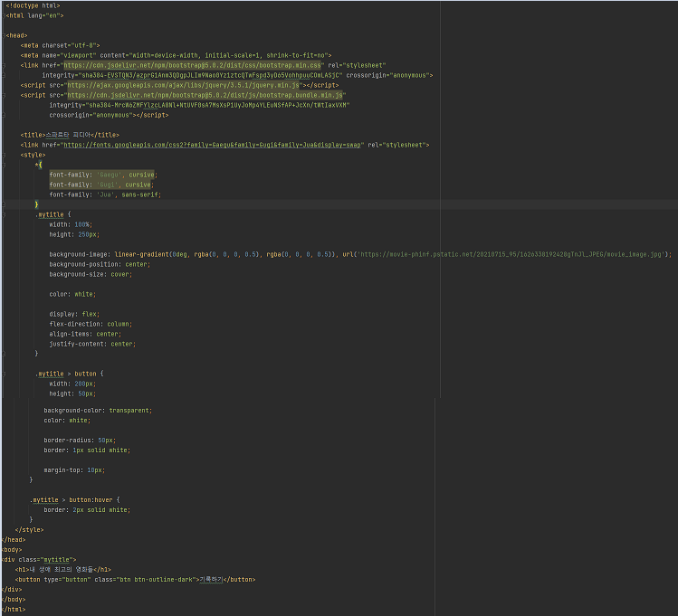Click the meta charset="utf-8" line

tap(60, 45)
